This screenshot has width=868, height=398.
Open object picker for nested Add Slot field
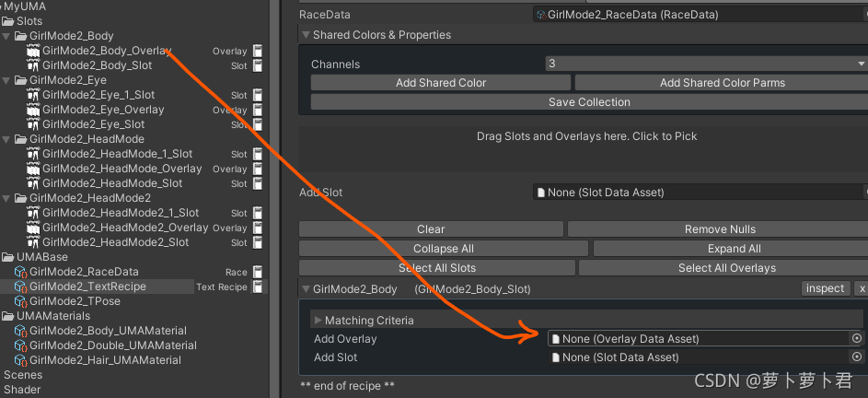[856, 357]
